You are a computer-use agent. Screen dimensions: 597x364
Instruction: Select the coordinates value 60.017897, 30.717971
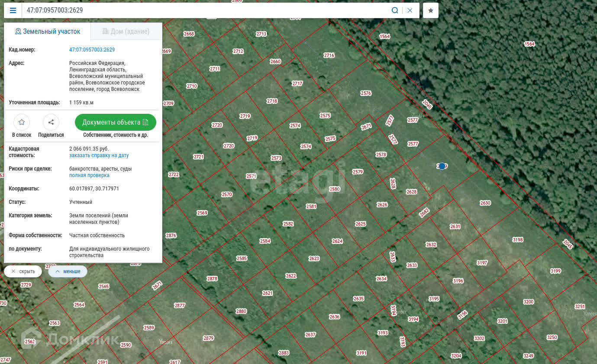pos(94,189)
